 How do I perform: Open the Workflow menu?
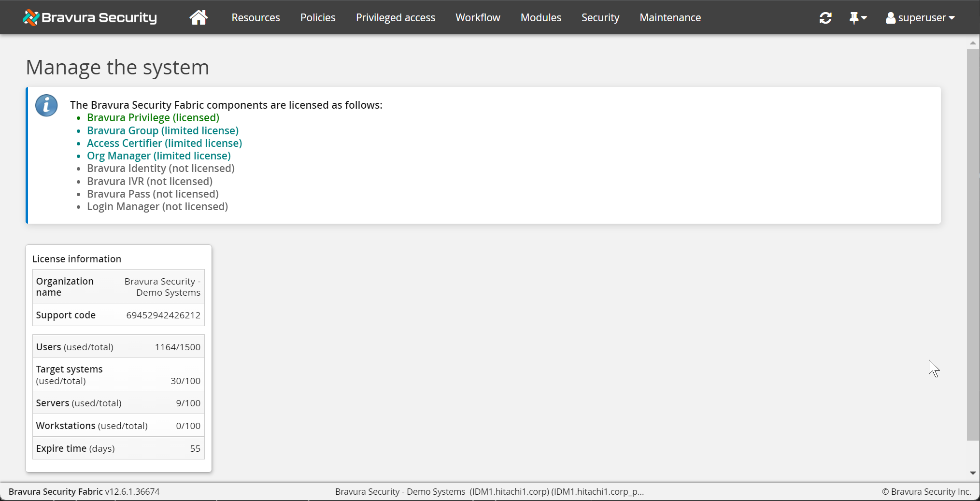pos(478,18)
